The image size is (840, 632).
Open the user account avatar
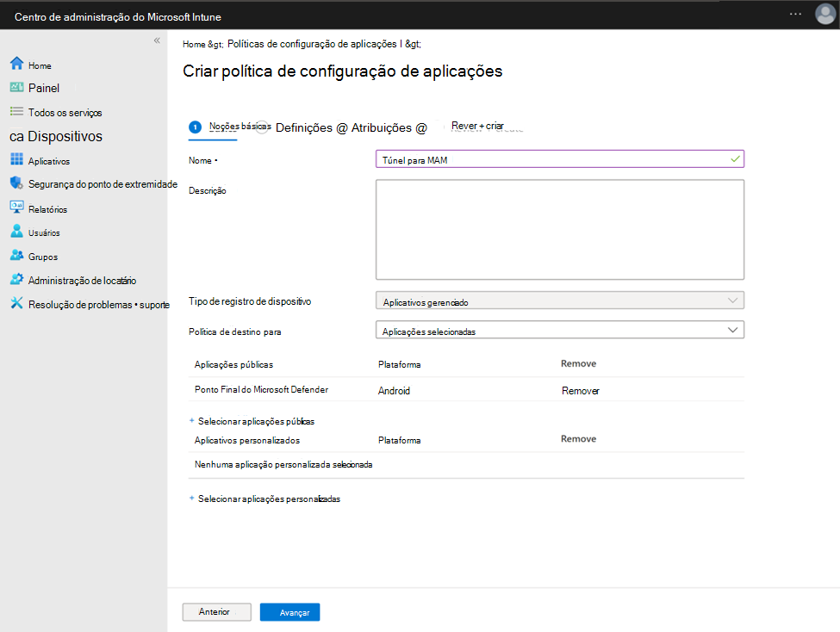coord(825,14)
